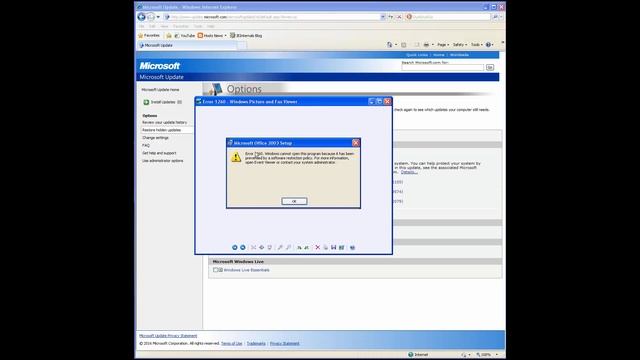Click the Internet Explorer address bar
Image resolution: width=640 pixels, height=360 pixels.
point(271,17)
